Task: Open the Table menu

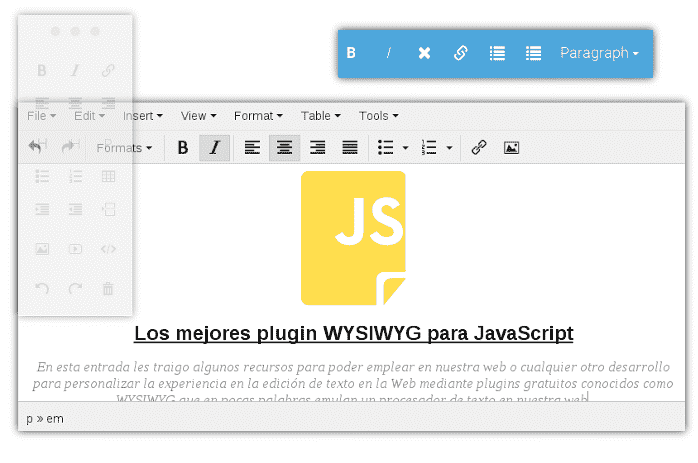Action: click(321, 116)
